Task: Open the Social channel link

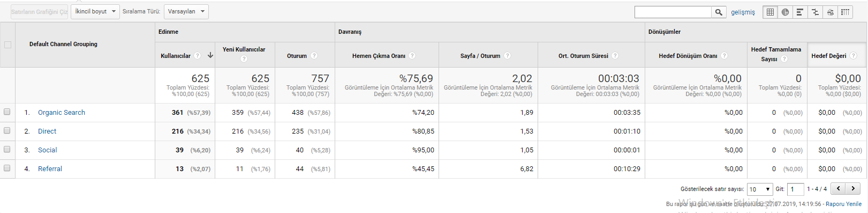Action: point(47,150)
